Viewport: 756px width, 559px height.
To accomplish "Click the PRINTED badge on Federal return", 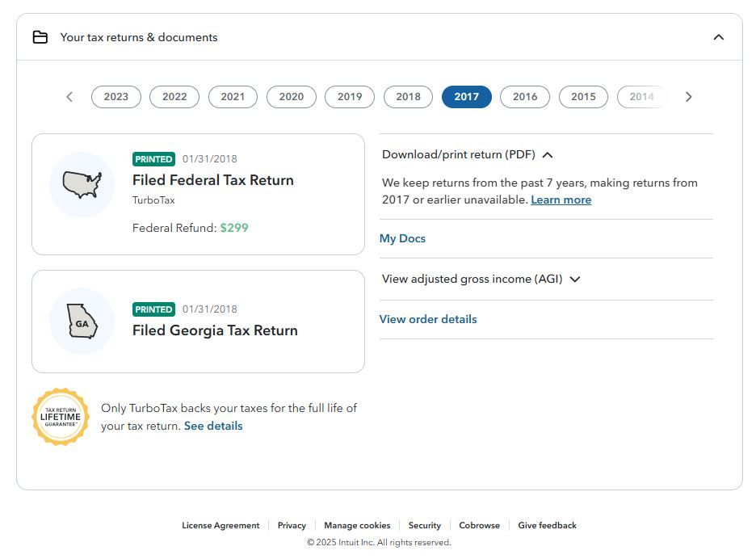I will click(x=153, y=159).
